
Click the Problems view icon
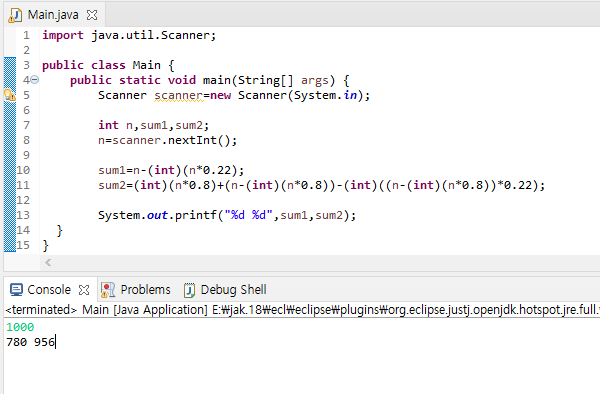coord(108,290)
